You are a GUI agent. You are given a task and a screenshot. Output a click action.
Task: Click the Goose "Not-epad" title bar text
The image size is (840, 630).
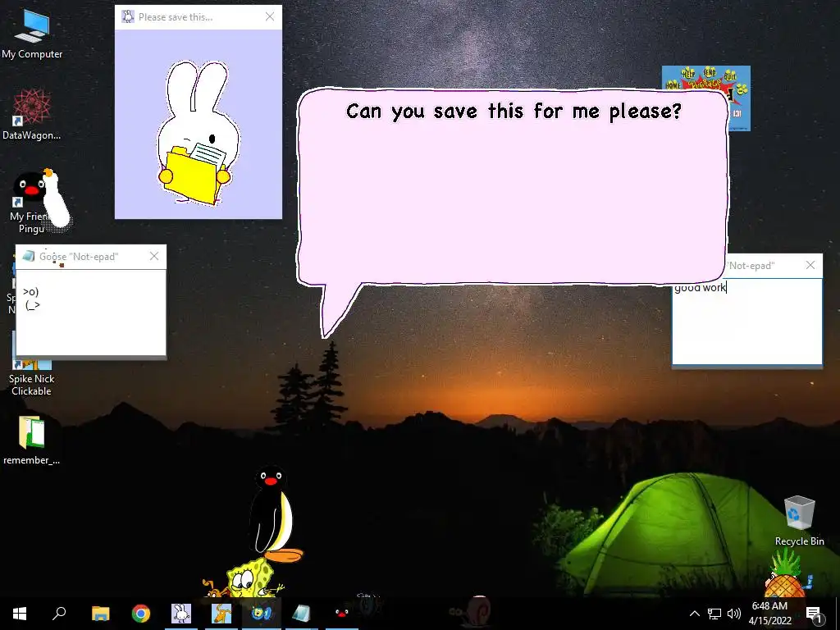coord(79,257)
